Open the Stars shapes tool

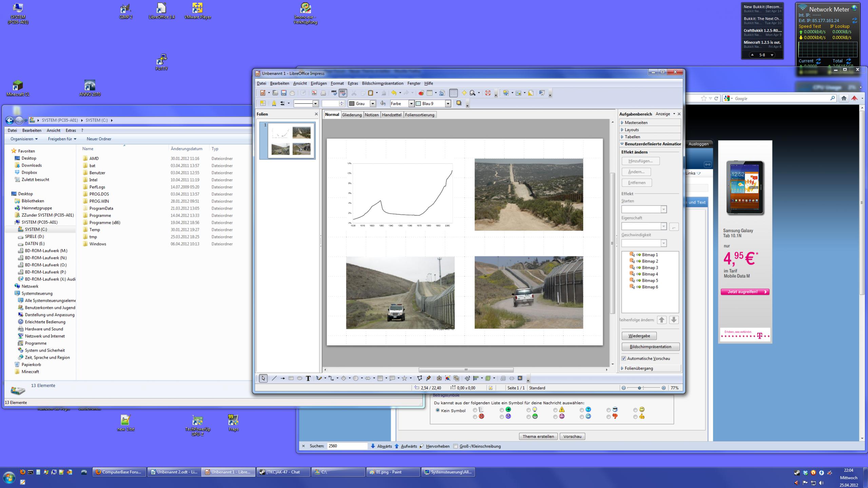tap(404, 378)
